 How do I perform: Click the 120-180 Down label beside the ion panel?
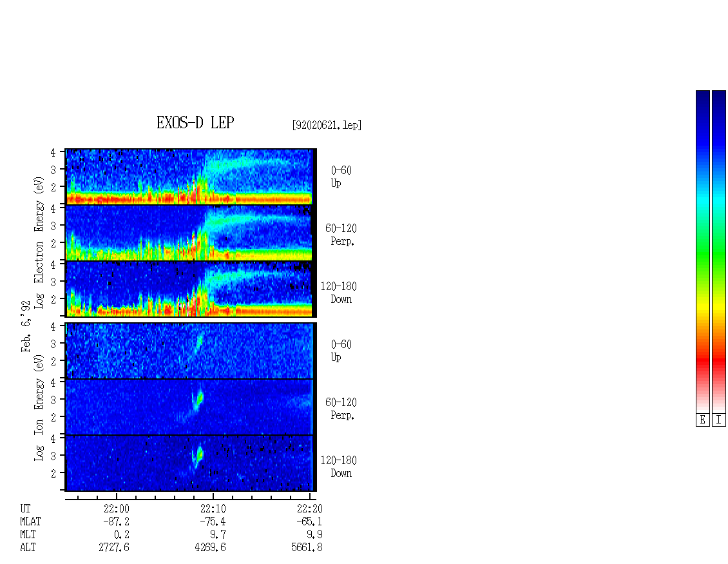tap(338, 467)
